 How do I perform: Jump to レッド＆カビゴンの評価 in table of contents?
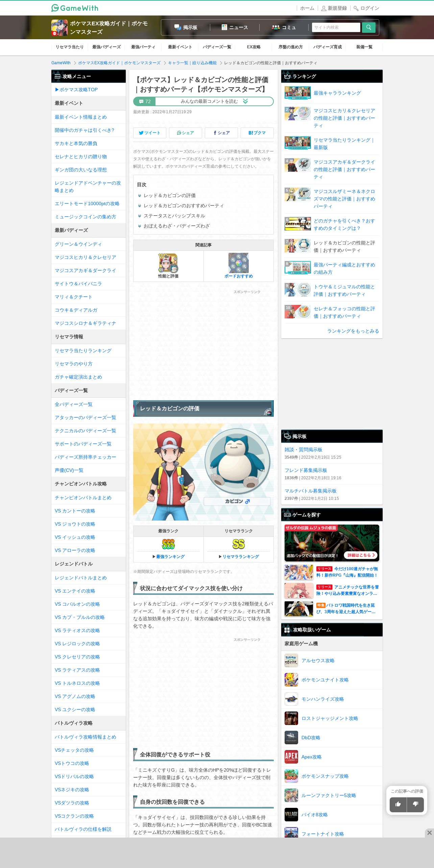169,195
